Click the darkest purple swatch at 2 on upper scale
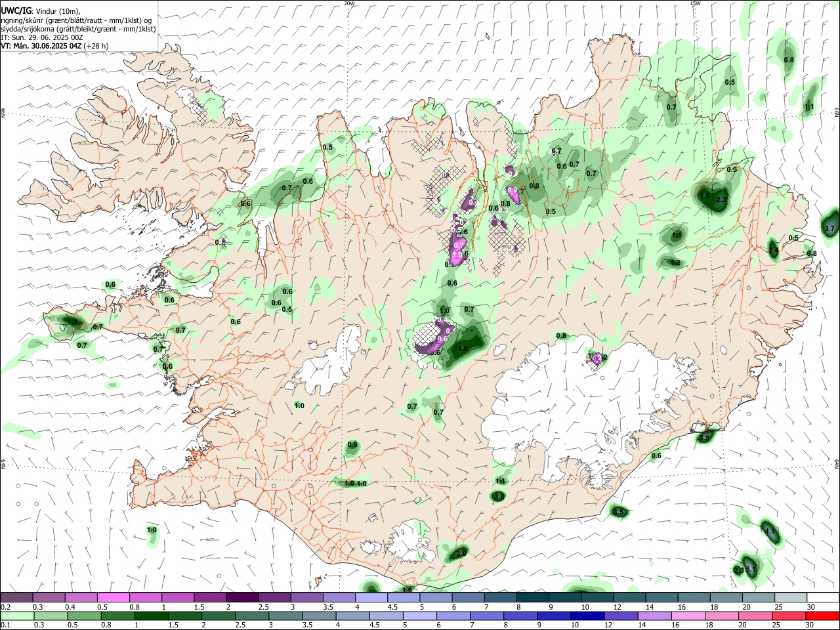Image resolution: width=840 pixels, height=630 pixels. point(241,597)
